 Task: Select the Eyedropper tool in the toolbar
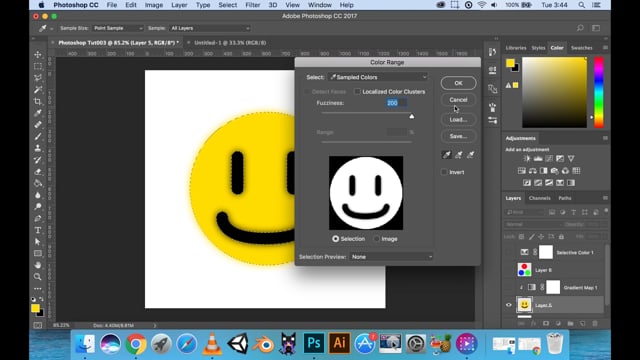point(38,113)
